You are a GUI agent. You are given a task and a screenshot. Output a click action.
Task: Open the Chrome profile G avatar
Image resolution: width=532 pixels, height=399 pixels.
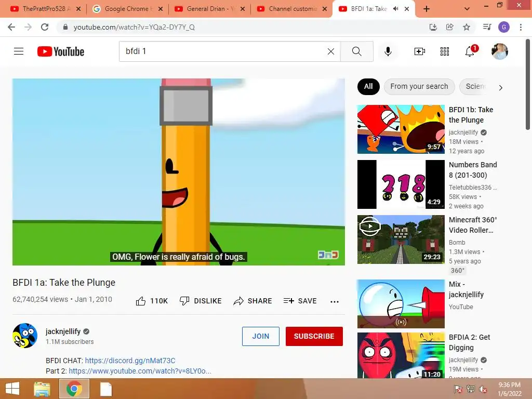tap(504, 27)
